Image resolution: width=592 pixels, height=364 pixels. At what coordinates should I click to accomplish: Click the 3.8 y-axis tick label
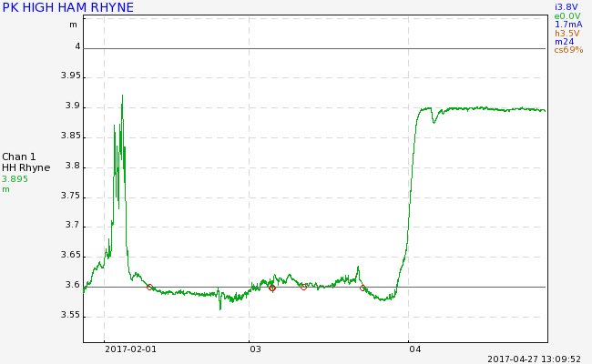click(x=73, y=166)
